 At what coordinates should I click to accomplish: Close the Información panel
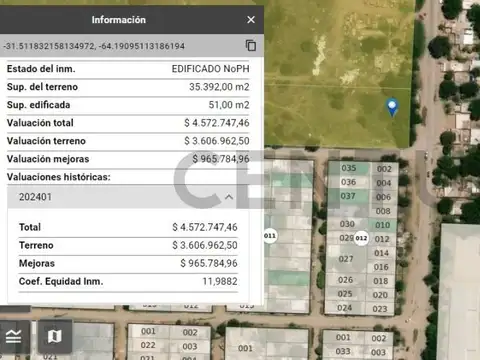click(251, 20)
